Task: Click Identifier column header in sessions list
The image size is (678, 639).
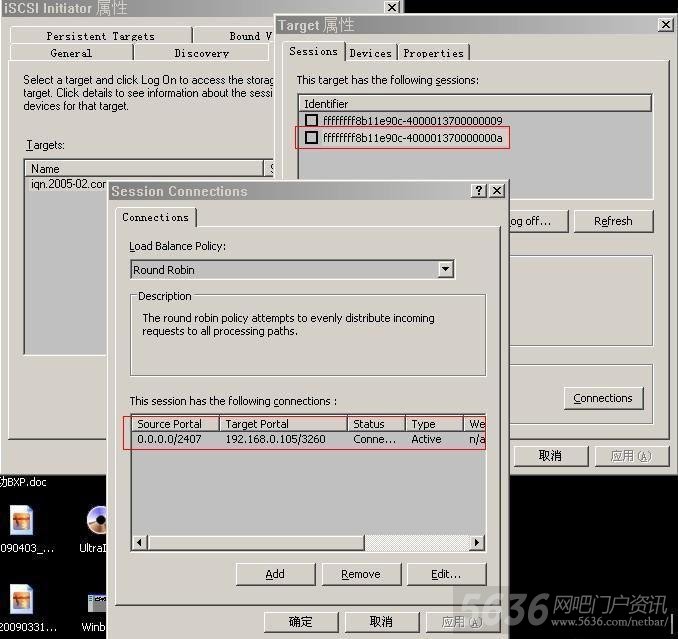Action: (x=475, y=104)
